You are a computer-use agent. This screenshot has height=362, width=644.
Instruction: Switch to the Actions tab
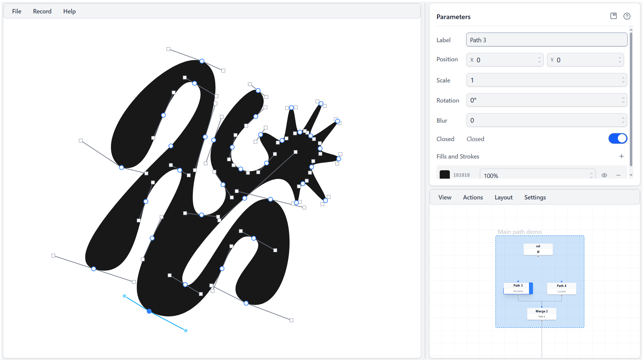point(473,197)
